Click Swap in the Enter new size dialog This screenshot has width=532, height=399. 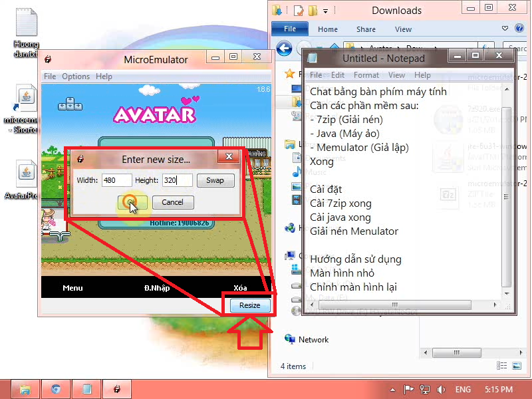[215, 180]
